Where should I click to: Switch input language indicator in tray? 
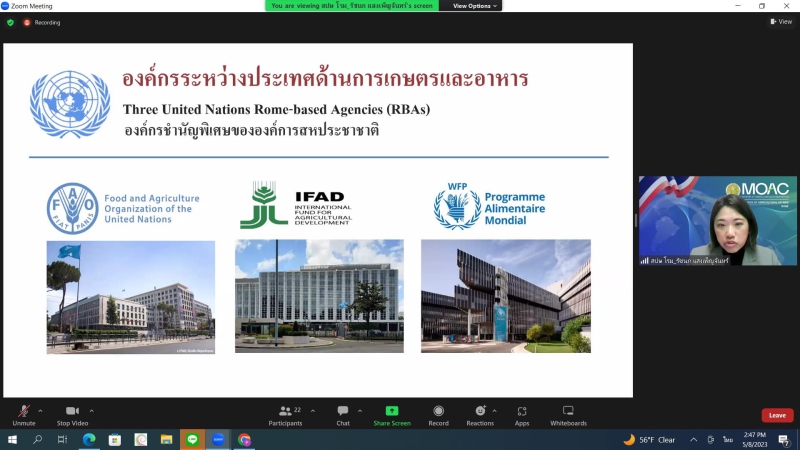pyautogui.click(x=728, y=440)
